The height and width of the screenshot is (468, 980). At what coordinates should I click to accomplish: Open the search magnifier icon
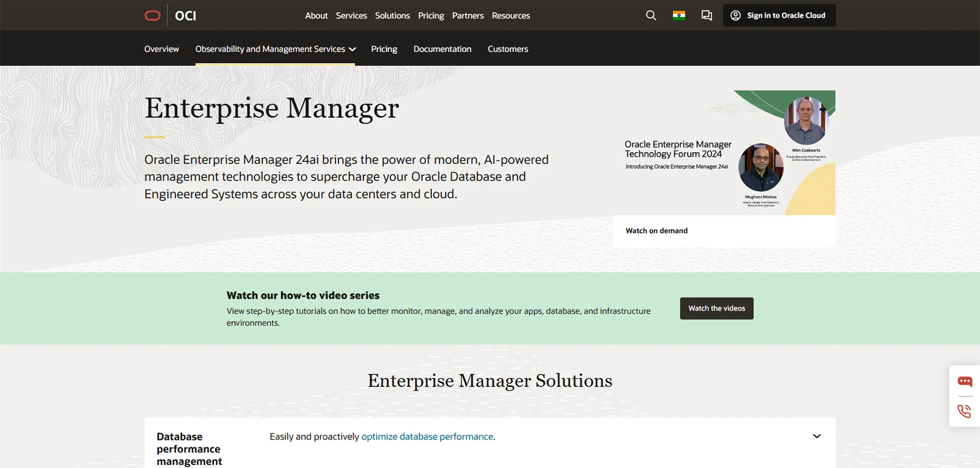(651, 16)
